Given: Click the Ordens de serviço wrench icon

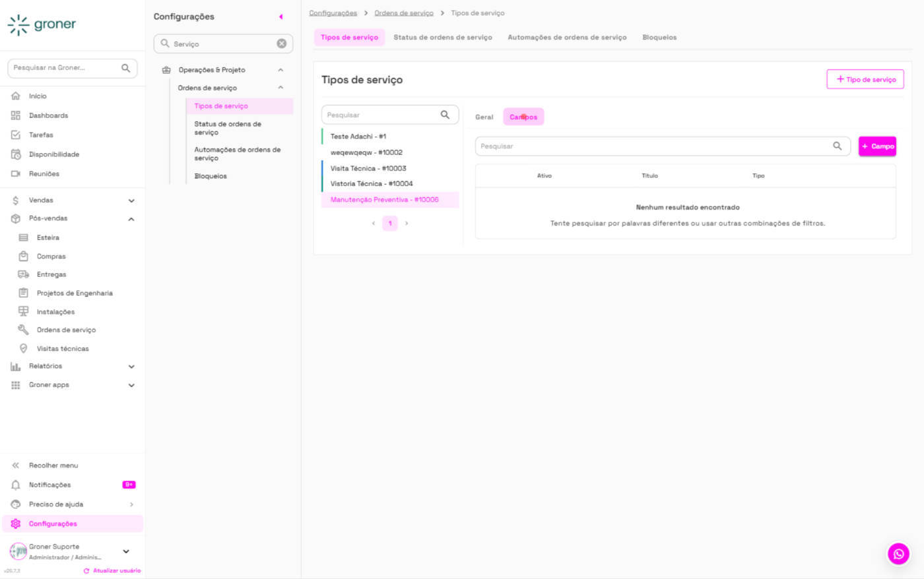Looking at the screenshot, I should 23,330.
